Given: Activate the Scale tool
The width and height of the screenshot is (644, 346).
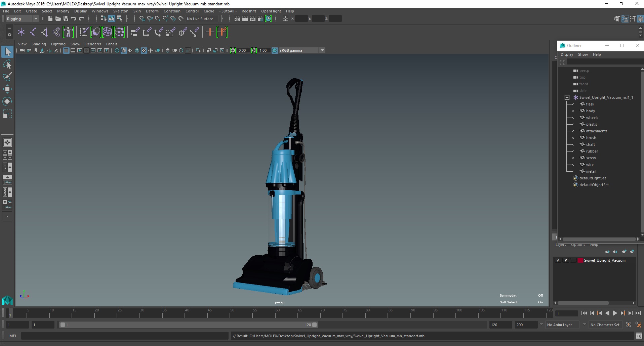Looking at the screenshot, I should point(7,114).
